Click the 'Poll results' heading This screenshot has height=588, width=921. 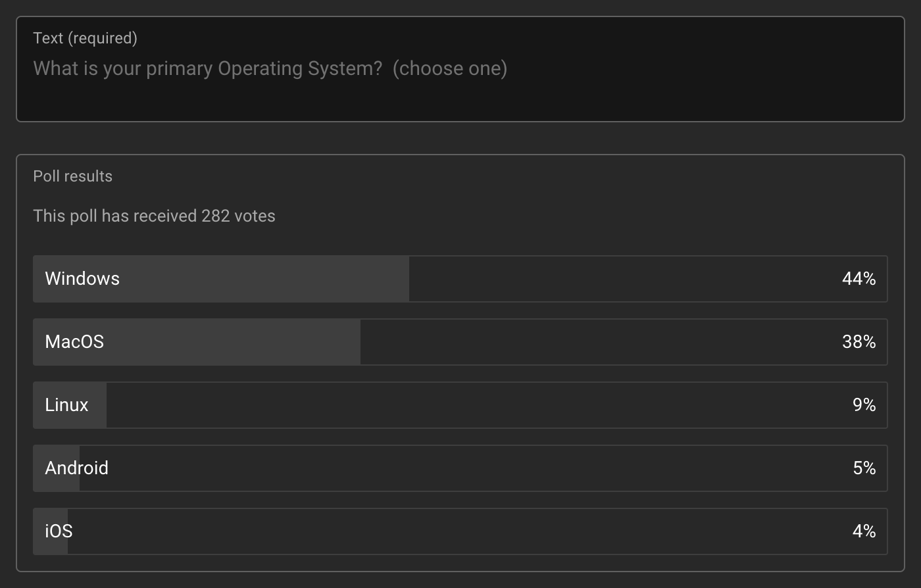[x=73, y=176]
